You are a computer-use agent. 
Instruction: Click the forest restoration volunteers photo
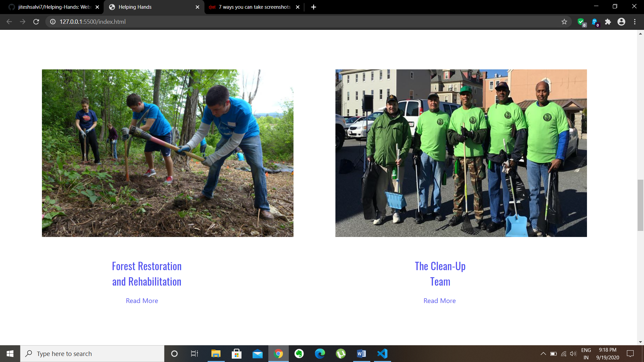167,153
